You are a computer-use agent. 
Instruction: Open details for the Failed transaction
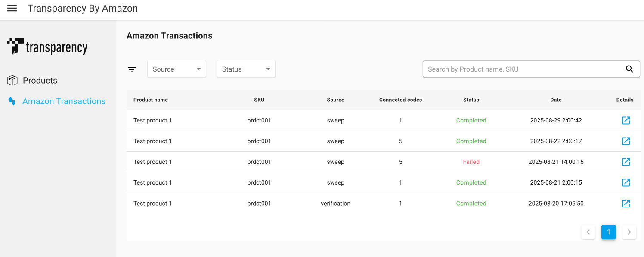[x=626, y=162]
